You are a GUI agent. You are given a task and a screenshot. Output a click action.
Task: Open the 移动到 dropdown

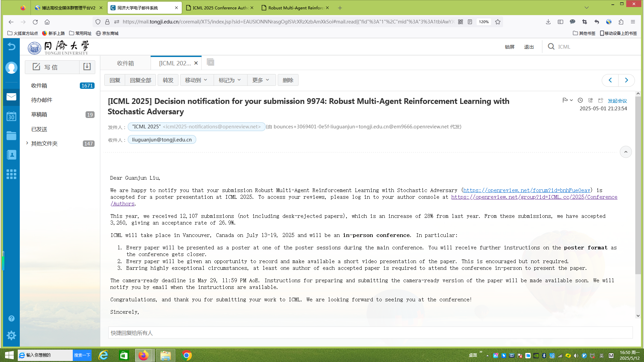coord(196,80)
